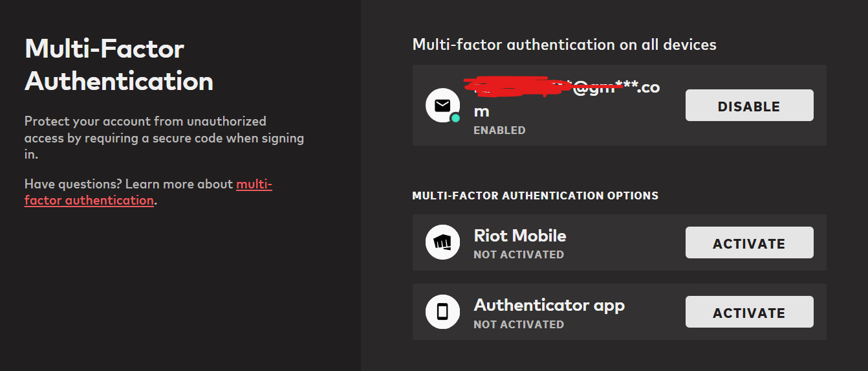Disable email multi-factor authentication
The width and height of the screenshot is (868, 371).
749,106
